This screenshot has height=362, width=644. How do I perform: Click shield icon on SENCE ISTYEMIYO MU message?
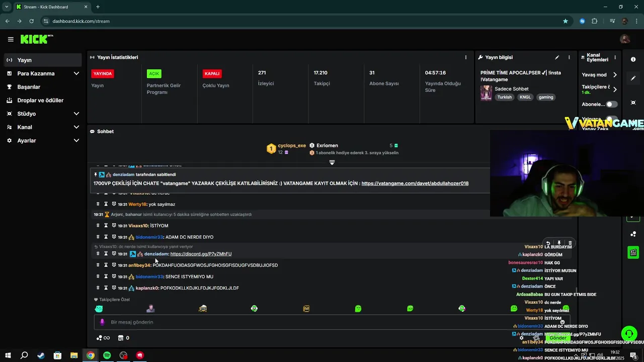tap(114, 277)
